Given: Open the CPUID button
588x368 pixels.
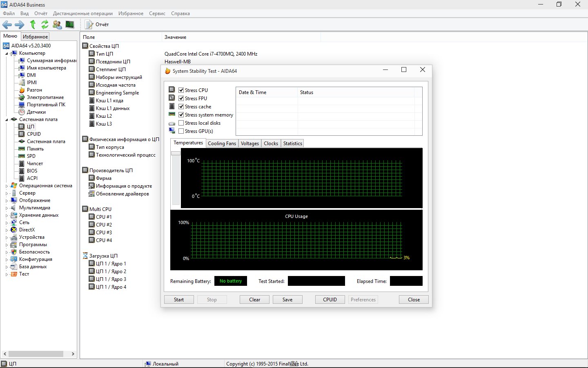Looking at the screenshot, I should 330,300.
